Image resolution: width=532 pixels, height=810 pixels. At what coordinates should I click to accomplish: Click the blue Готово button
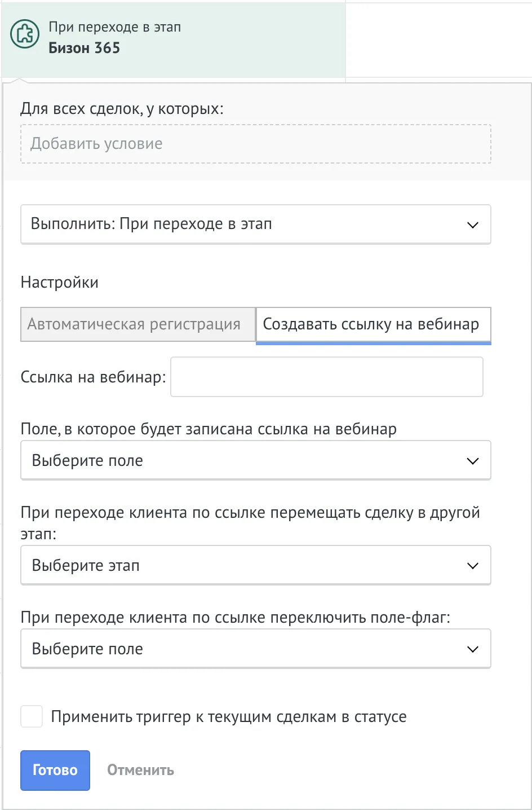[x=55, y=770]
